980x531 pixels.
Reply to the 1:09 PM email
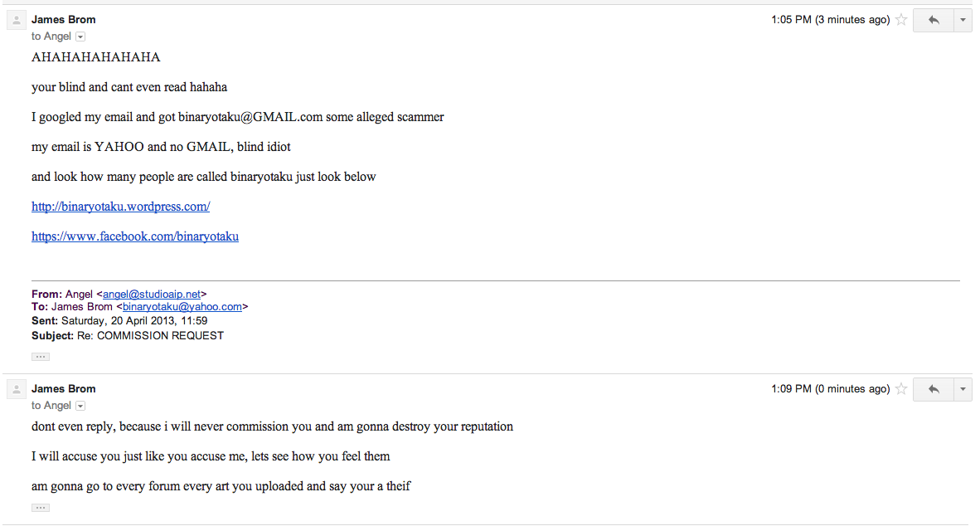(x=934, y=389)
